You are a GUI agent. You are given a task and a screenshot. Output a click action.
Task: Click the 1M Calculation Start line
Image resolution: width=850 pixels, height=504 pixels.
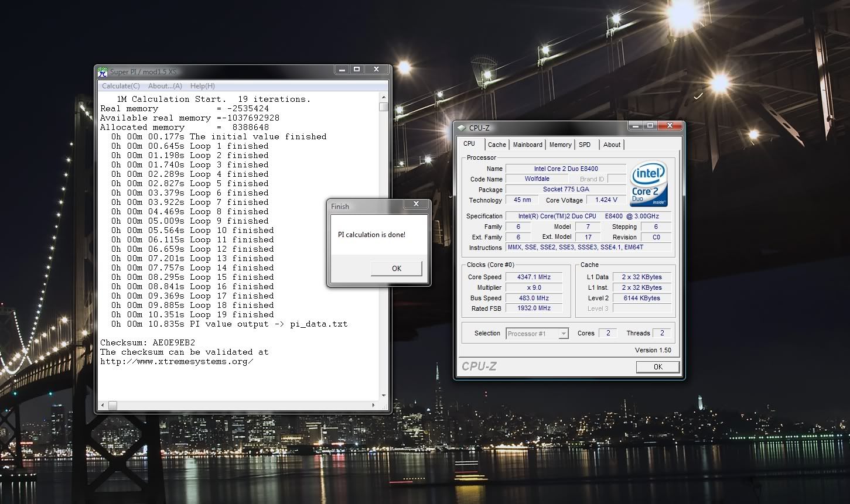click(214, 99)
